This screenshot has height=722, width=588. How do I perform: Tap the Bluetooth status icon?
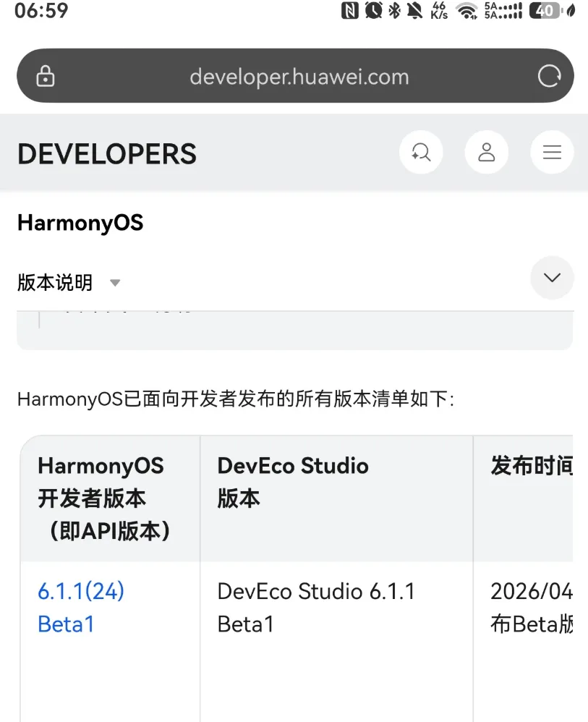pyautogui.click(x=394, y=10)
